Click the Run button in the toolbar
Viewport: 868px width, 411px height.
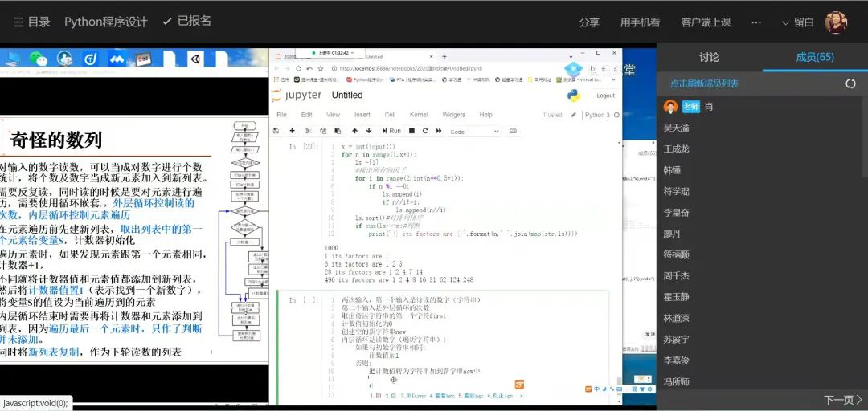point(391,131)
